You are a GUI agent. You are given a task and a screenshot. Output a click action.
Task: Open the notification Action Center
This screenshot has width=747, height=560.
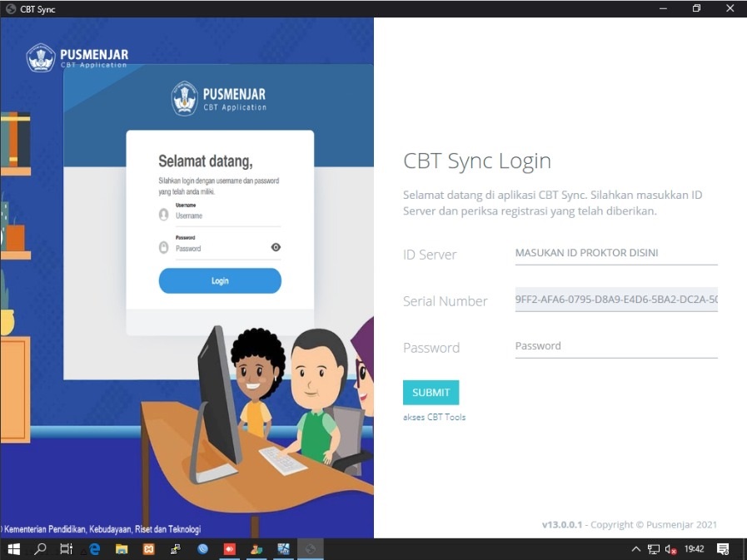point(723,549)
